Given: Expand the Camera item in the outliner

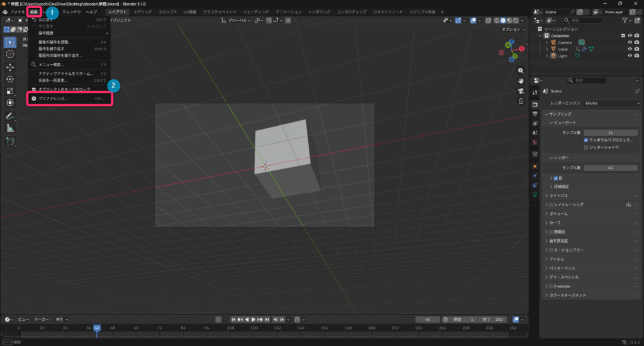Looking at the screenshot, I should pyautogui.click(x=547, y=42).
